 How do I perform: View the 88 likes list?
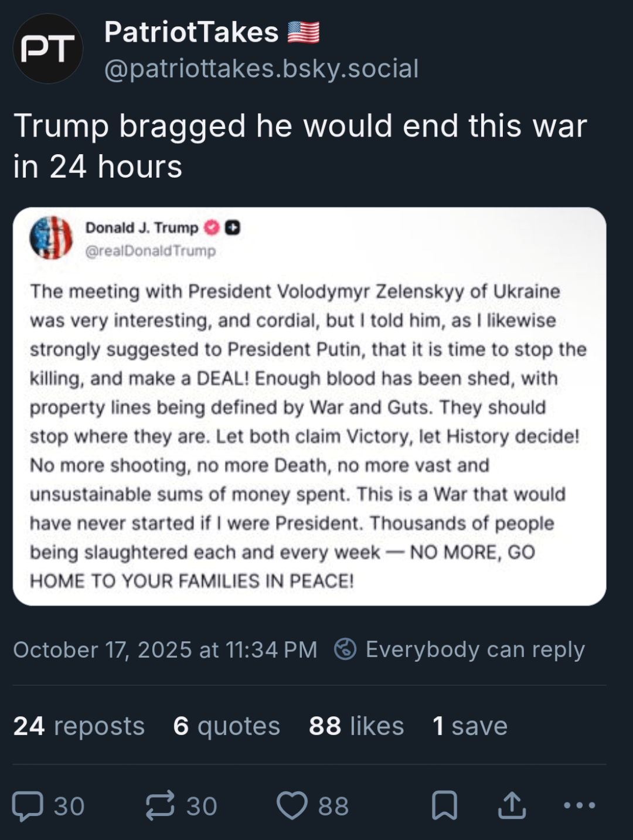point(356,726)
